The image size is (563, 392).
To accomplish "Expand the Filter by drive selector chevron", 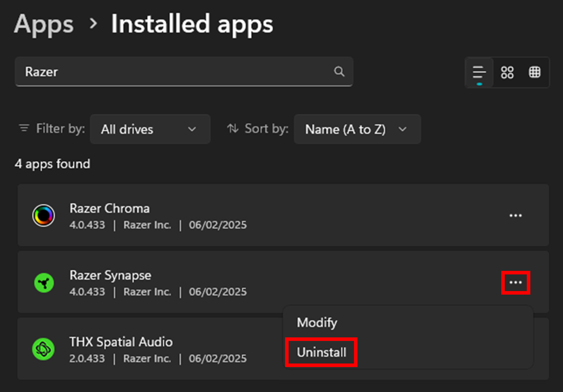I will pos(192,129).
